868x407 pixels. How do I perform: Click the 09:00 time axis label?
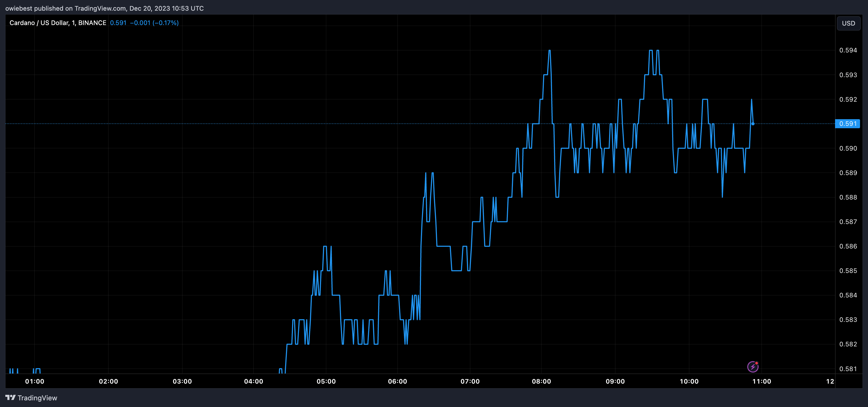point(615,381)
